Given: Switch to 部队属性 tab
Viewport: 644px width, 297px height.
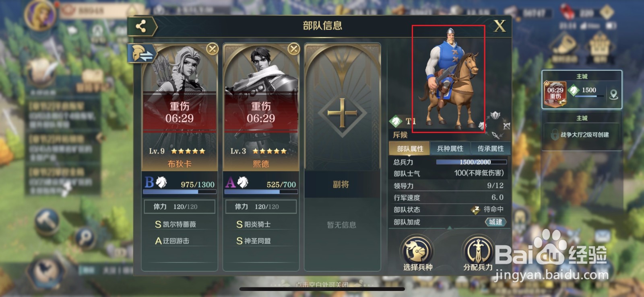Looking at the screenshot, I should point(410,149).
